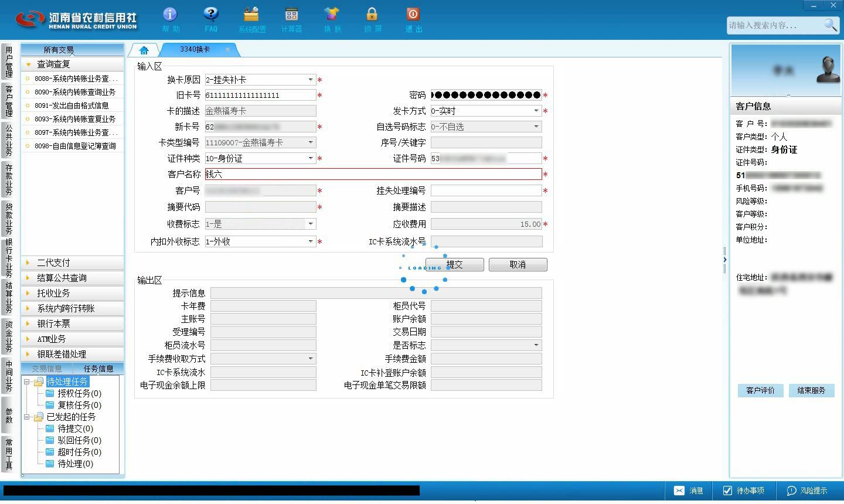The height and width of the screenshot is (504, 844).
Task: Open the 证件种类 dropdown
Action: [x=311, y=158]
